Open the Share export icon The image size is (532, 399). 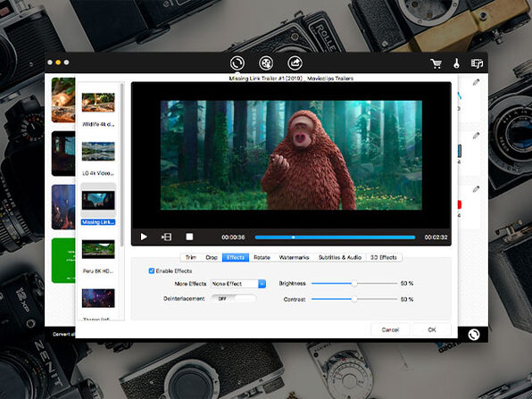295,63
